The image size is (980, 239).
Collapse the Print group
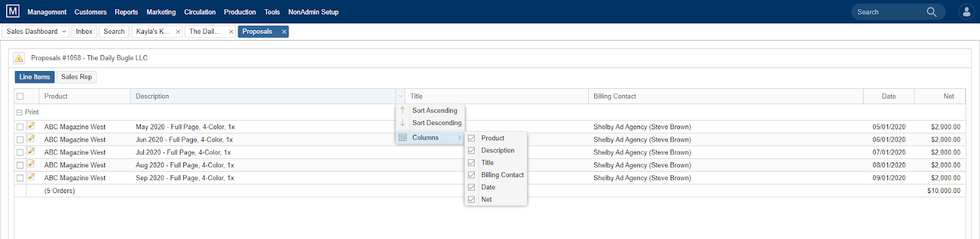pos(19,113)
